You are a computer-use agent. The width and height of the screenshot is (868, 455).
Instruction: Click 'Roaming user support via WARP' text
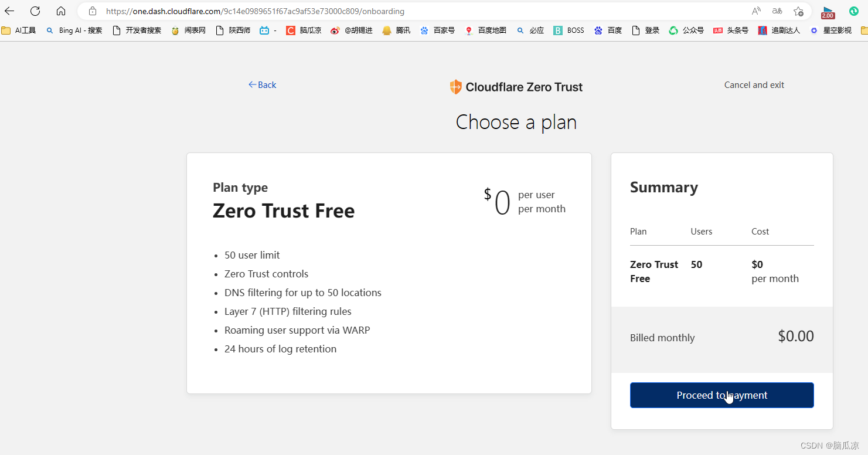click(297, 330)
